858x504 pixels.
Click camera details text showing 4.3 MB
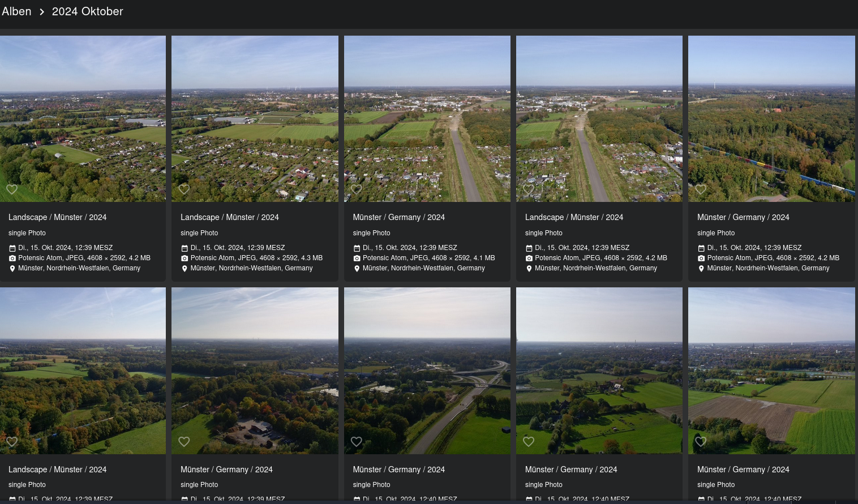pyautogui.click(x=256, y=258)
